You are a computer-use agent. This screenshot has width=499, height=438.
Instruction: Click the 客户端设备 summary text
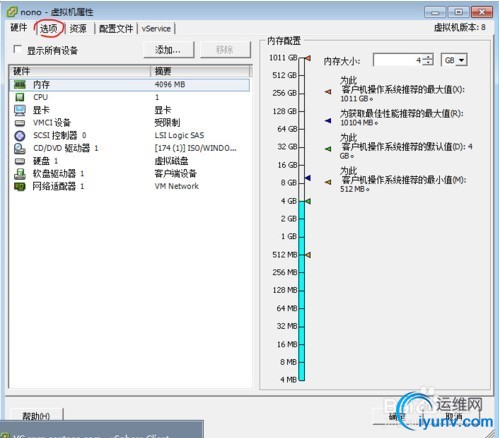pyautogui.click(x=175, y=174)
